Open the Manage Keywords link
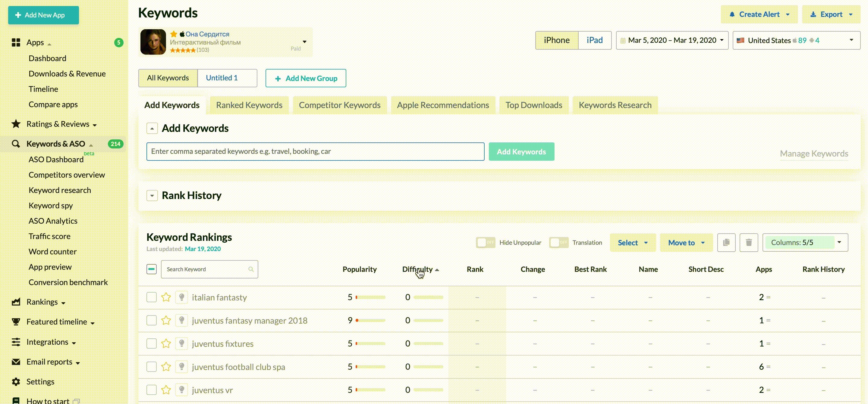Screen dimensions: 868x404 tap(814, 154)
